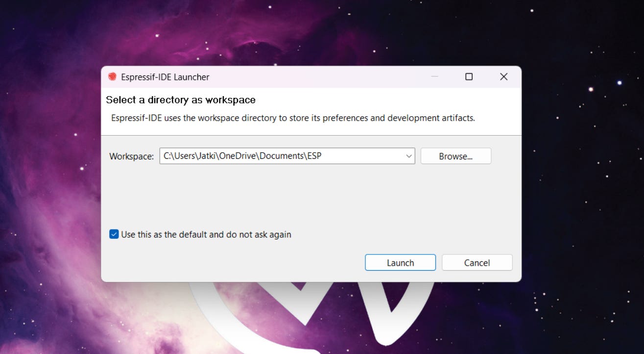Click the 'Espressif-IDE Launcher' title bar text
This screenshot has height=354, width=644.
coord(165,77)
